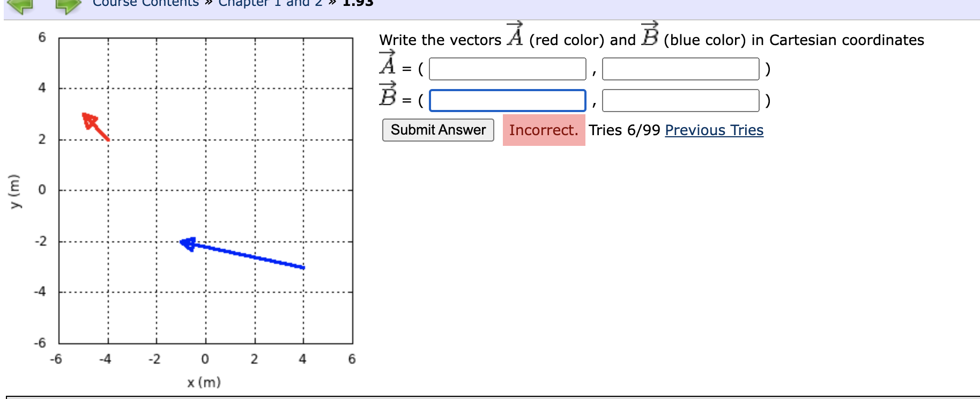Click the red Incorrect status box
The image size is (980, 399).
pyautogui.click(x=544, y=130)
